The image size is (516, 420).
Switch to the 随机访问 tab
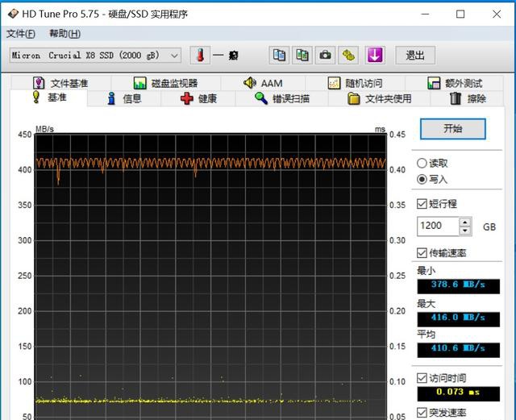pyautogui.click(x=355, y=83)
